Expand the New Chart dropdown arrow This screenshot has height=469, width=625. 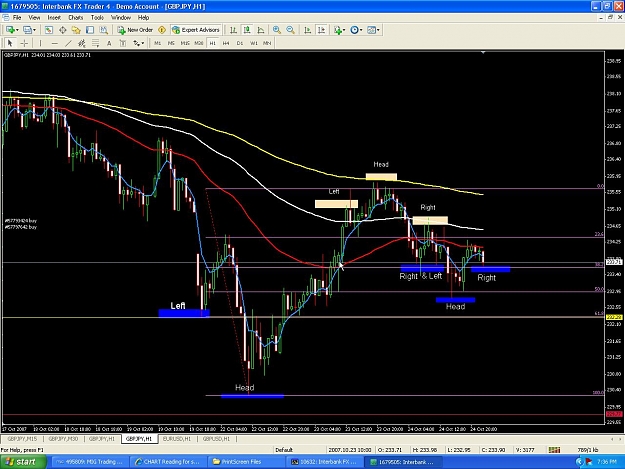(17, 30)
